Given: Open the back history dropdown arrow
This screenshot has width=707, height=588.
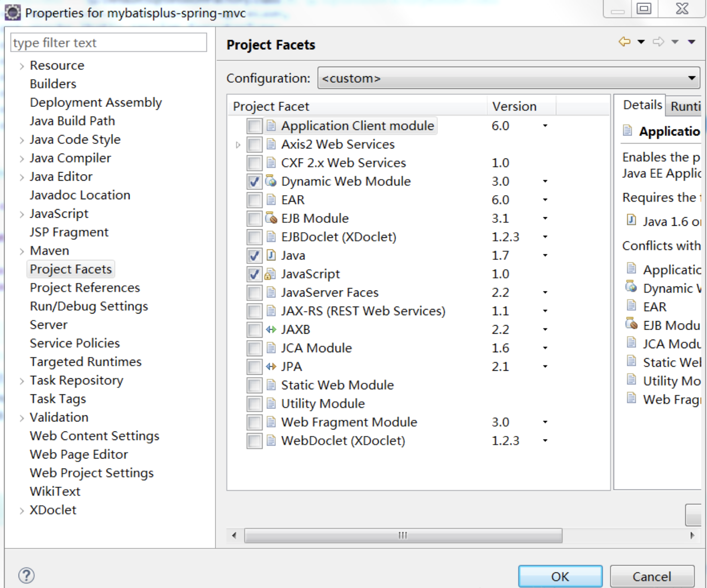Looking at the screenshot, I should 641,42.
